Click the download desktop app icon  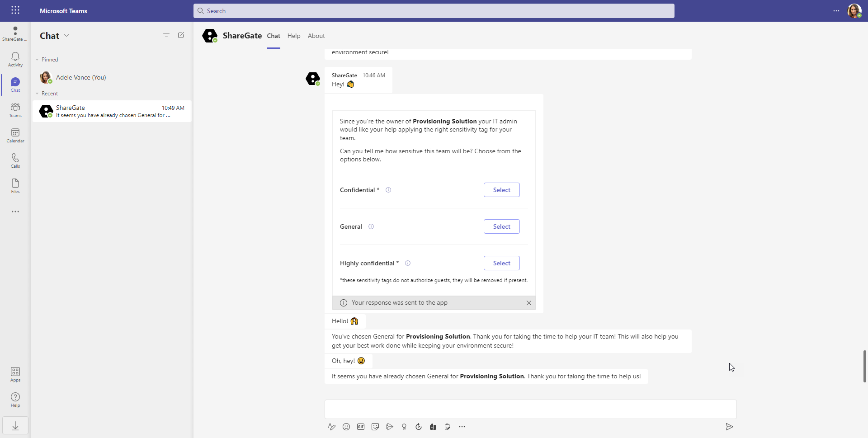pos(15,426)
